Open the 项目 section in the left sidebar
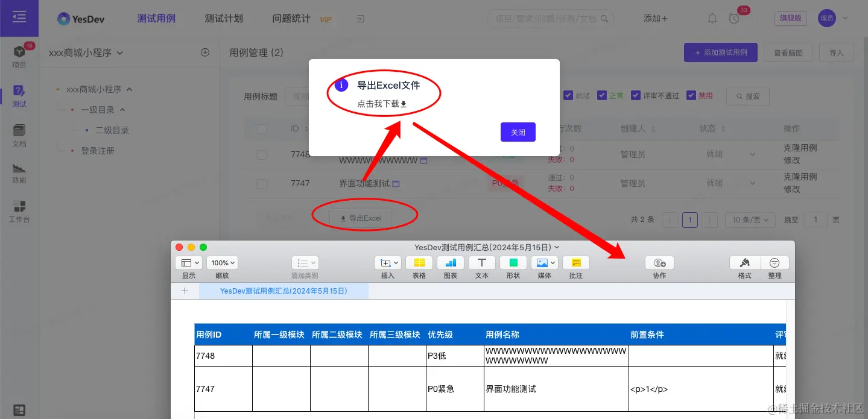Screen dimensions: 868x419 coord(19,56)
